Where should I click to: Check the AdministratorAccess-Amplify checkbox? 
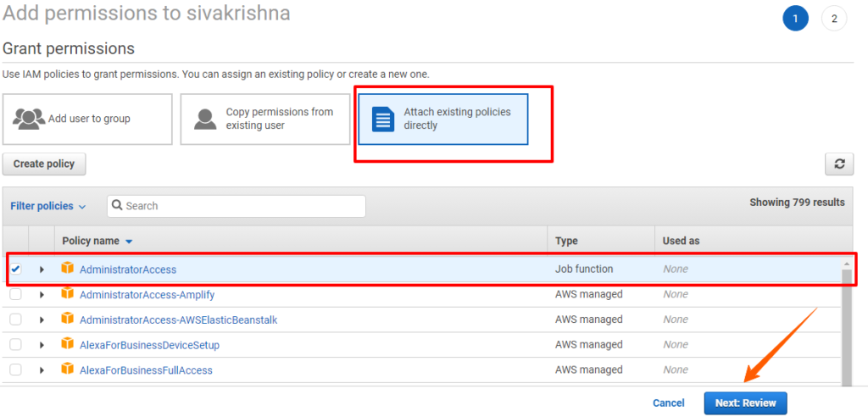coord(15,295)
